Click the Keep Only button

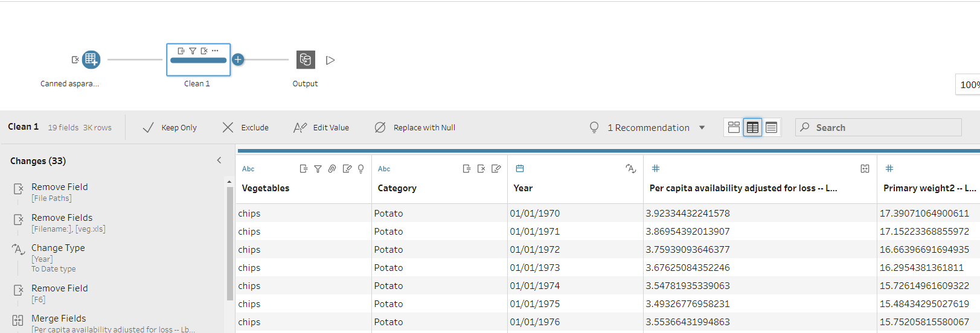pyautogui.click(x=170, y=128)
